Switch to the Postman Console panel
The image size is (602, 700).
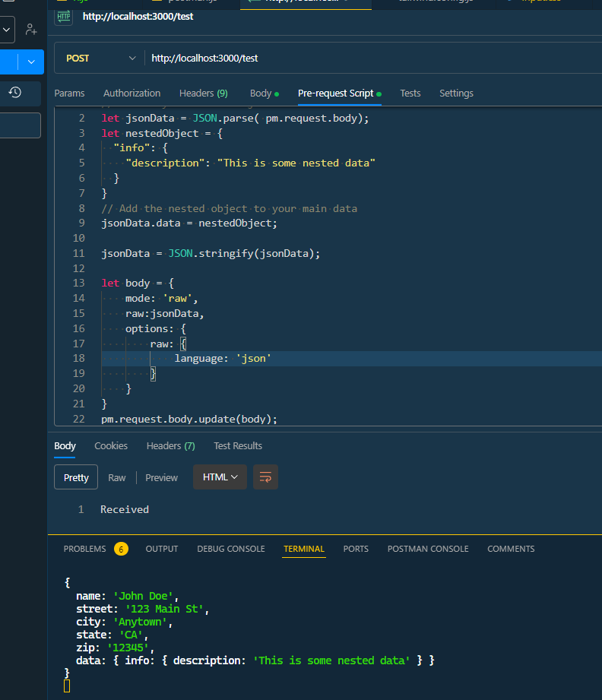pos(427,549)
